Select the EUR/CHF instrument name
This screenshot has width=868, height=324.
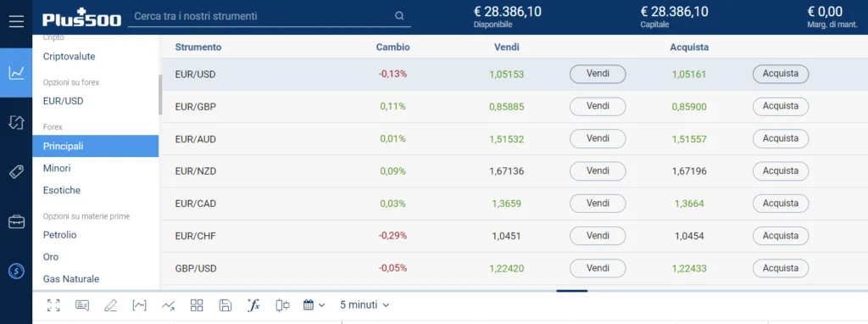pyautogui.click(x=196, y=236)
